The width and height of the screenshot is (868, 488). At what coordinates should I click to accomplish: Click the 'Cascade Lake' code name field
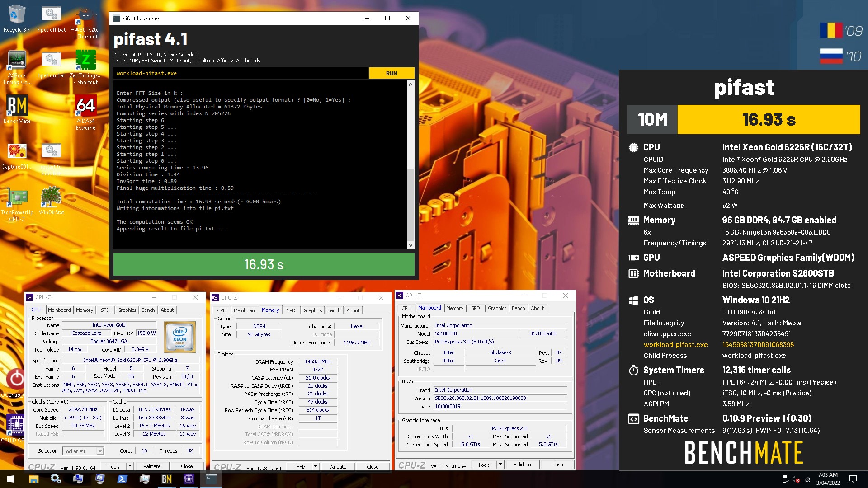click(x=86, y=333)
